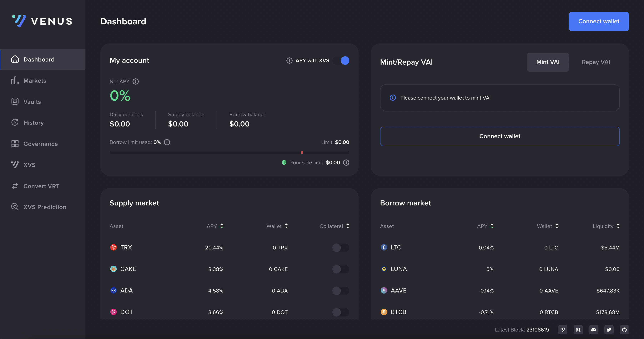The image size is (644, 339).
Task: Click the AAVE token icon
Action: 384,290
